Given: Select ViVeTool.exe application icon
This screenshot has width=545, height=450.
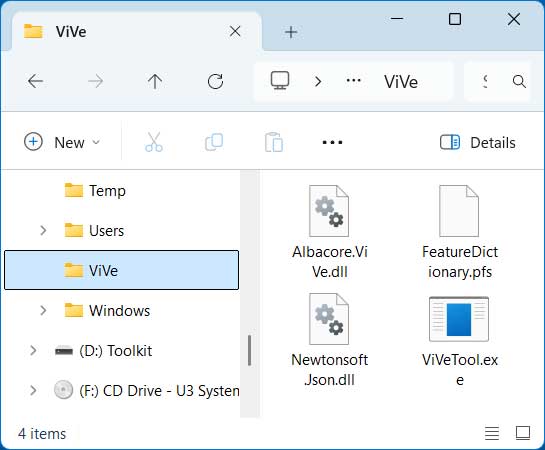Looking at the screenshot, I should tap(459, 319).
